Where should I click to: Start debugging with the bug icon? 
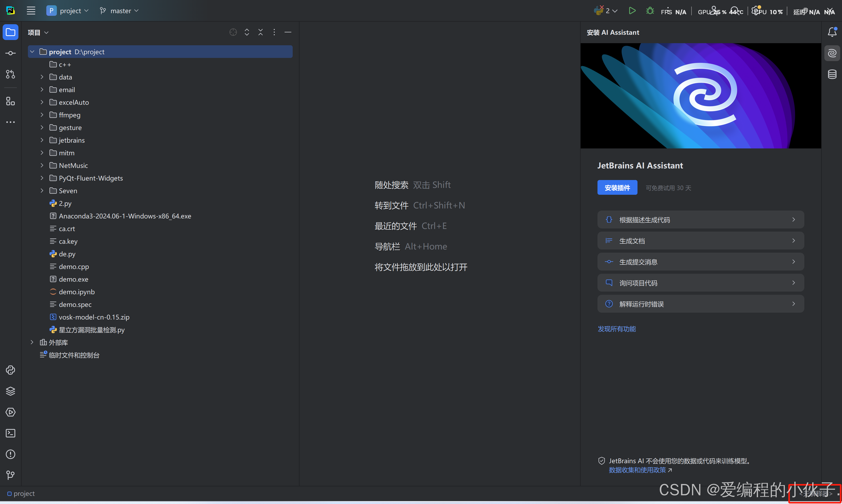pos(650,11)
